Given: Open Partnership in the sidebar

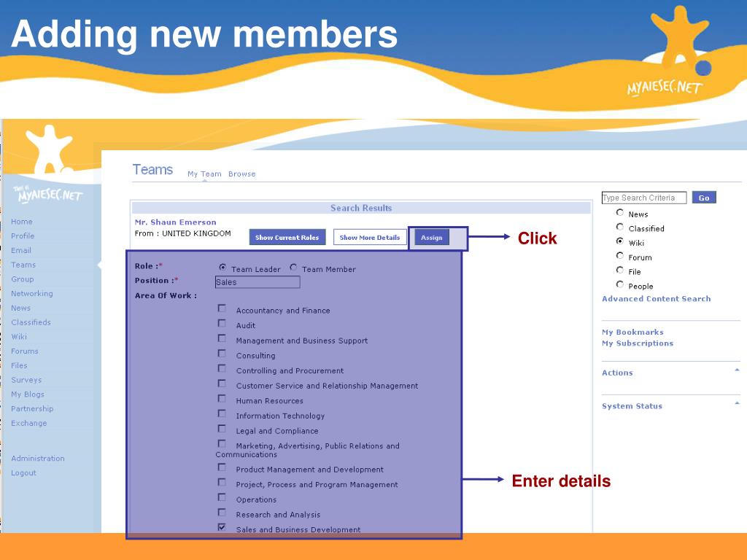Looking at the screenshot, I should [x=32, y=409].
